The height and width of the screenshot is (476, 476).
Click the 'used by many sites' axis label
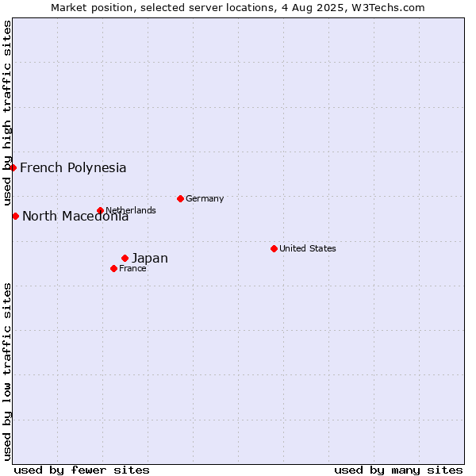click(x=398, y=470)
